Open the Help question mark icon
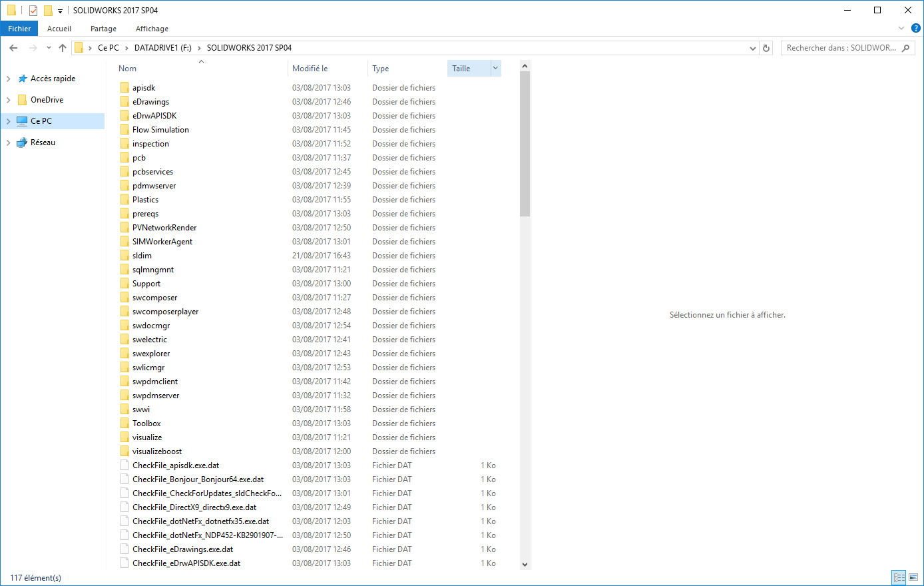The width and height of the screenshot is (924, 586). pos(915,29)
